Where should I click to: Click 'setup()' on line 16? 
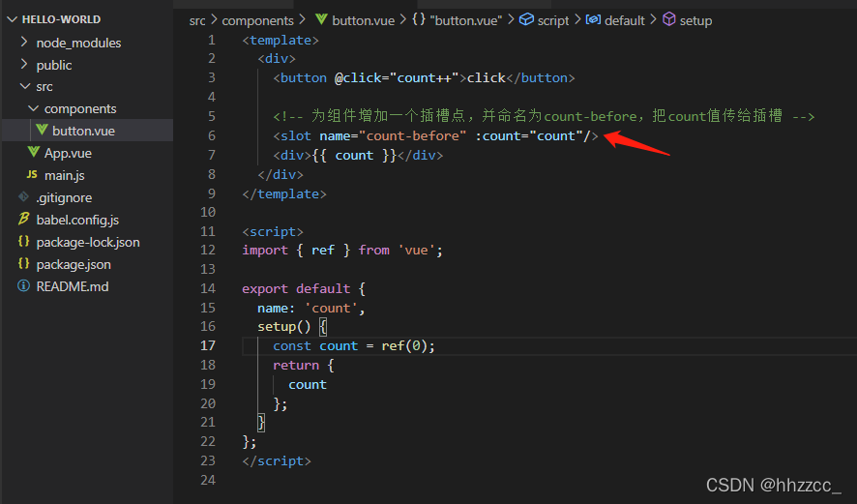click(284, 327)
